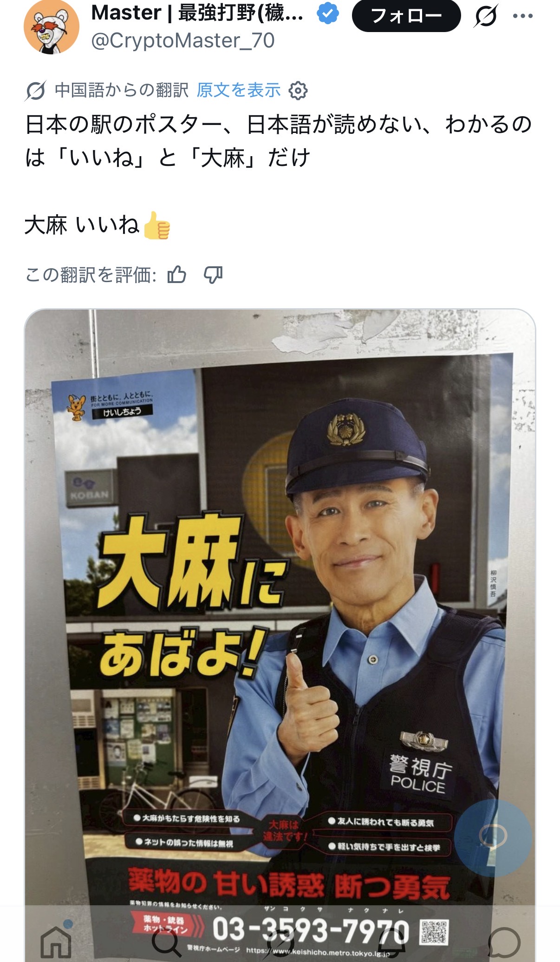The width and height of the screenshot is (560, 962).
Task: Open the author's profile avatar
Action: tap(52, 27)
